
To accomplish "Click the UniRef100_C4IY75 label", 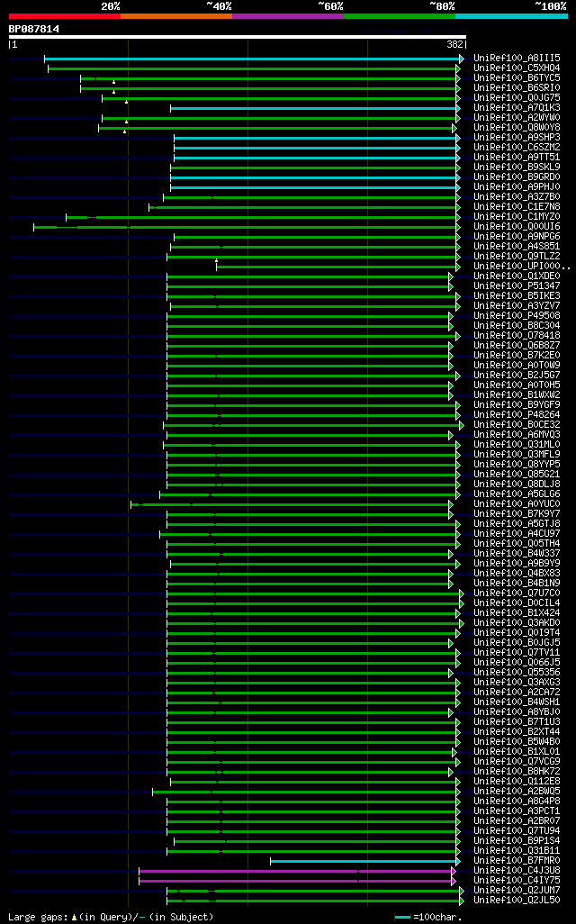I will click(517, 881).
